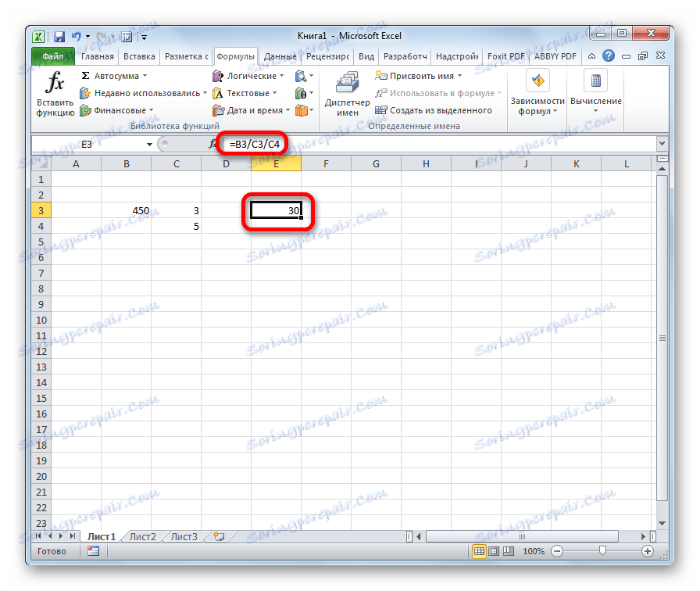Screen dimensions: 700x591
Task: Open More Functions book icon
Action: (304, 110)
